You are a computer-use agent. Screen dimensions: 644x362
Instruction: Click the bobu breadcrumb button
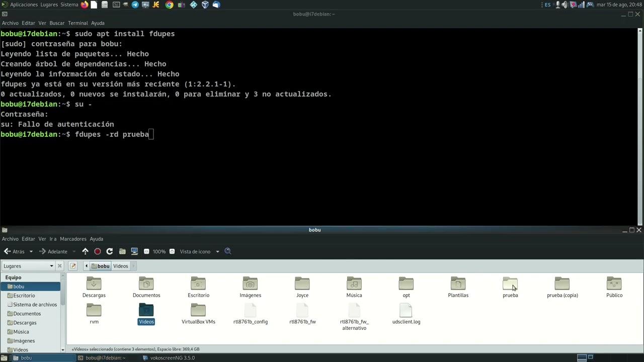point(101,265)
